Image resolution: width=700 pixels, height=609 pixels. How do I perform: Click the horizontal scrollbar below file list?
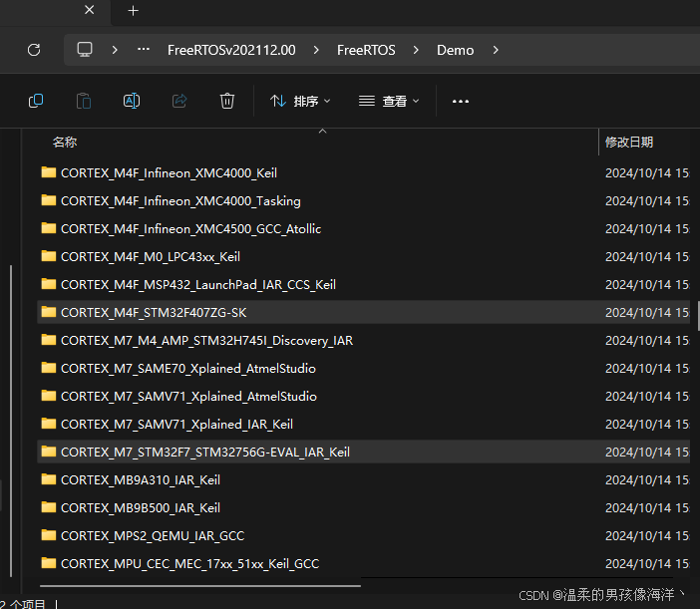click(x=200, y=586)
